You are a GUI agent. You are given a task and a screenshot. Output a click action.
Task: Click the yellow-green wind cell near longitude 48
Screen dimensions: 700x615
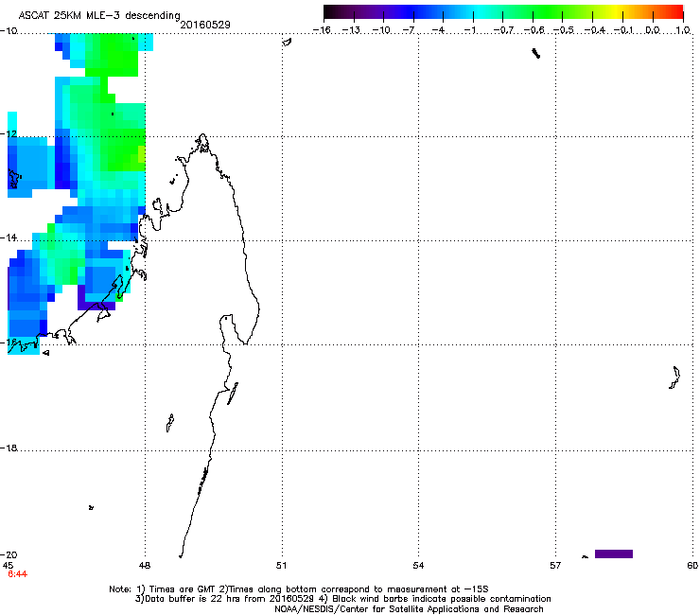coord(142,154)
